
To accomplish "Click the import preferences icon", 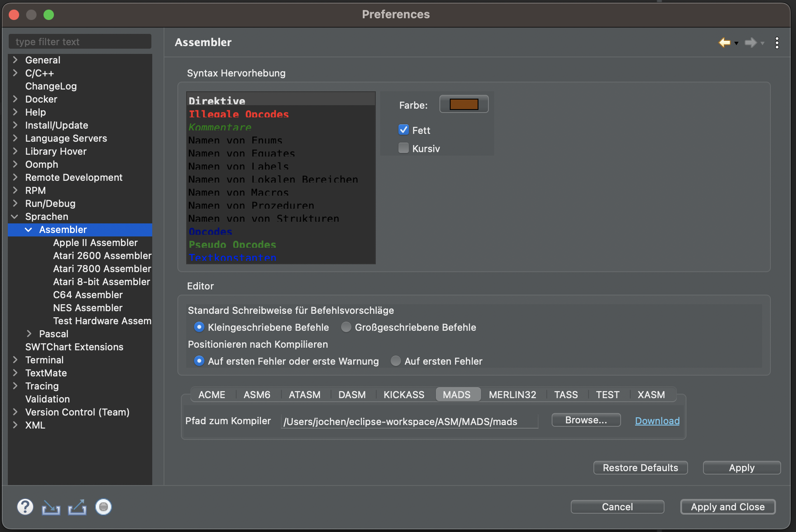I will [51, 507].
